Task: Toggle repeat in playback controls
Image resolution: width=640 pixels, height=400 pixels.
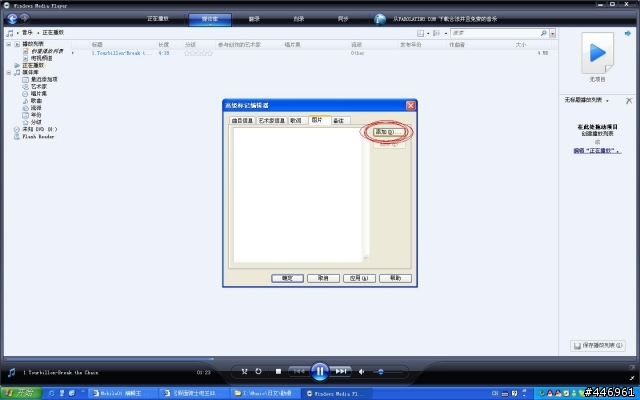Action: [258, 371]
